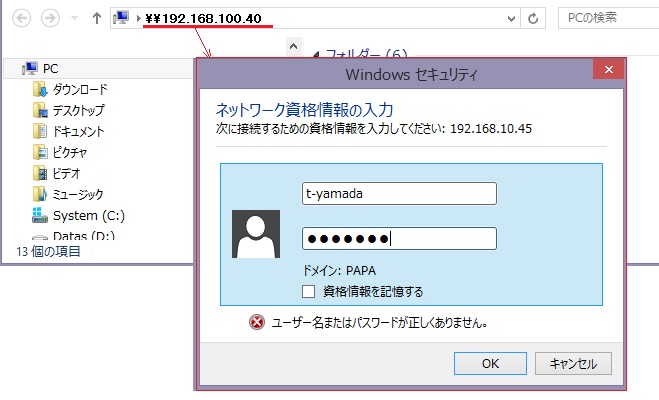659x400 pixels.
Task: Click the password field
Action: pos(399,239)
